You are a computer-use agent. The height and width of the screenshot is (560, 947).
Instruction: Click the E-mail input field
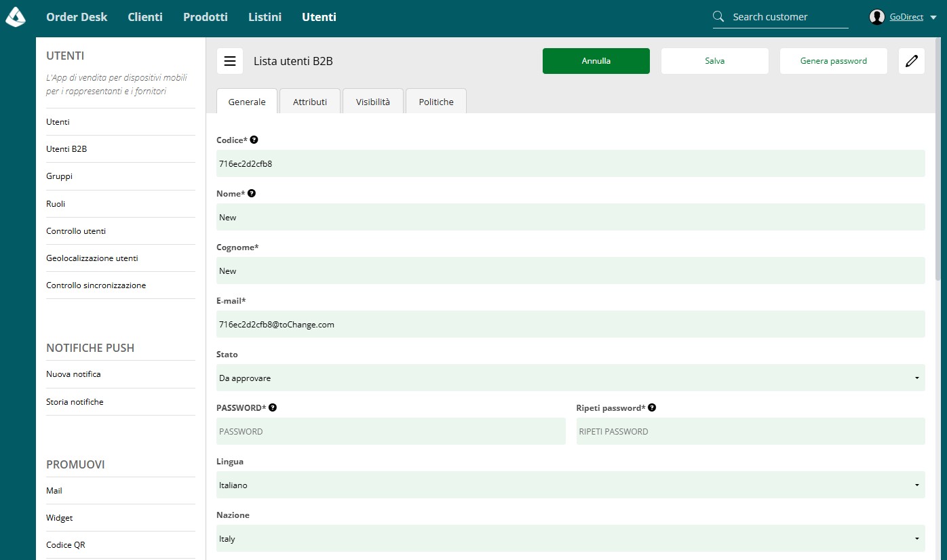coord(571,324)
